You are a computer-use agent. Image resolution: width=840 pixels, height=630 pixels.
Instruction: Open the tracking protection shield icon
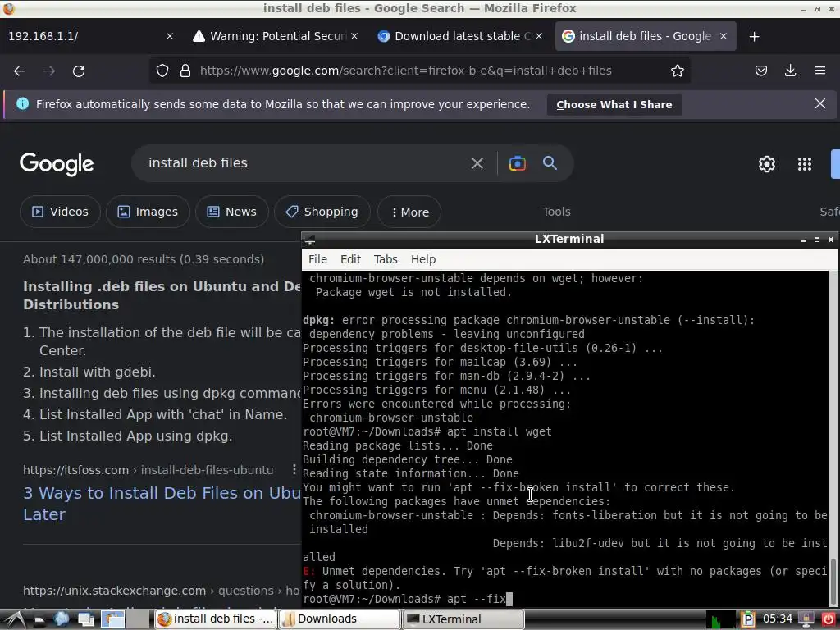(x=162, y=71)
